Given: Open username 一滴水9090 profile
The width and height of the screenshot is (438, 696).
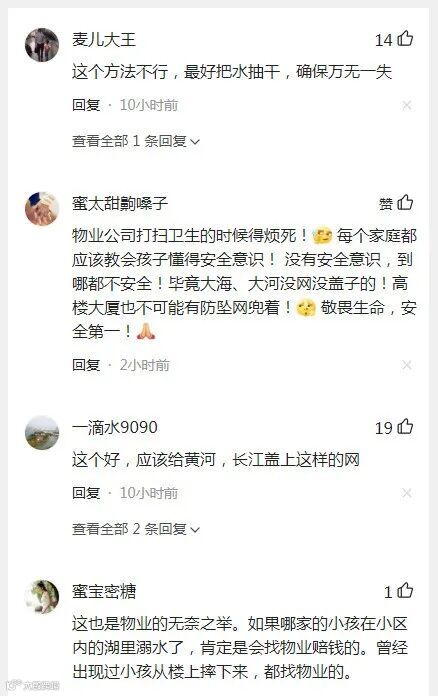Looking at the screenshot, I should click(x=115, y=427).
